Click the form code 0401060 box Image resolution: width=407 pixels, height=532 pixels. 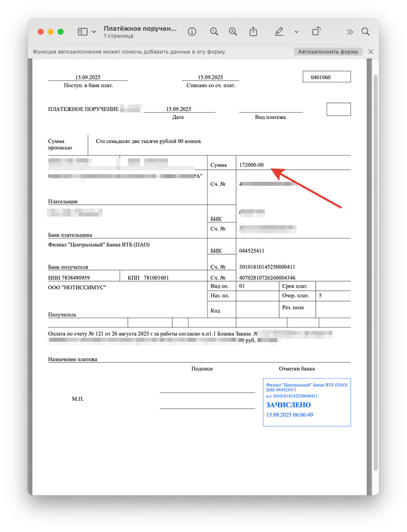327,77
